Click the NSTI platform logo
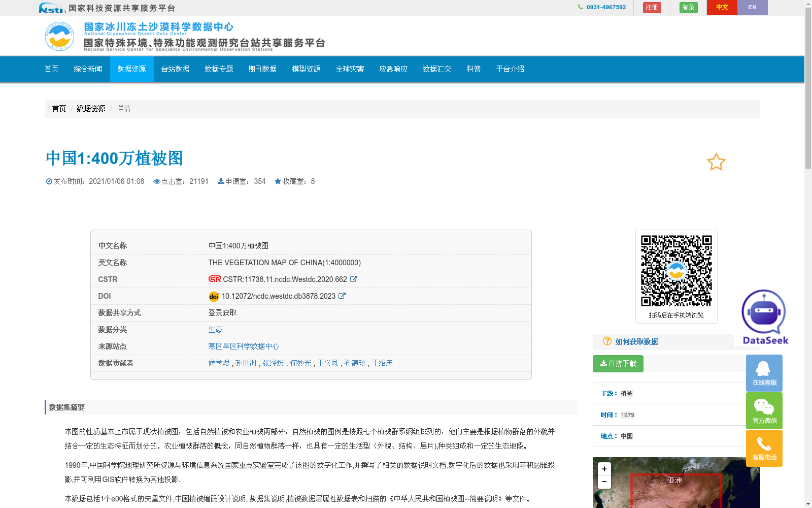This screenshot has height=508, width=812. click(107, 8)
